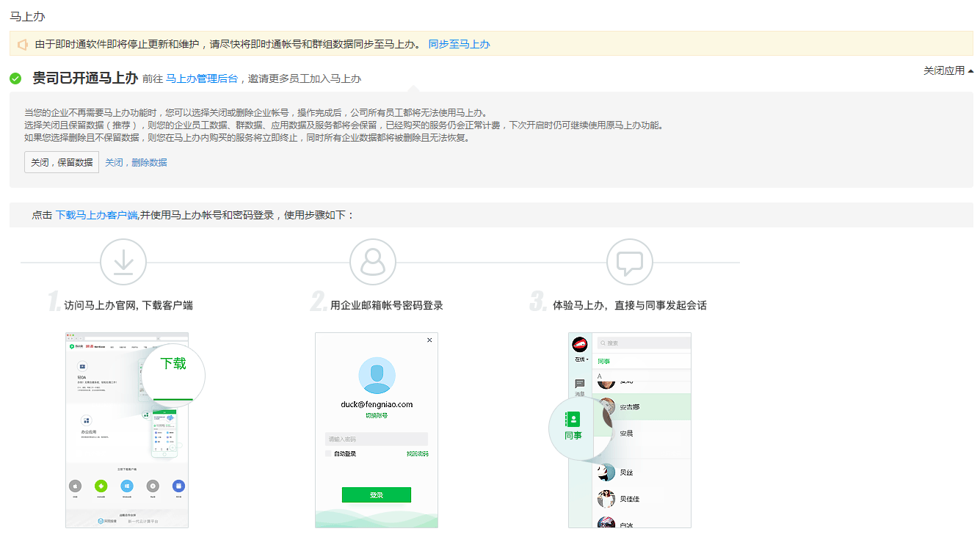Click the 请输入密码 password input field
980x548 pixels.
click(x=376, y=438)
